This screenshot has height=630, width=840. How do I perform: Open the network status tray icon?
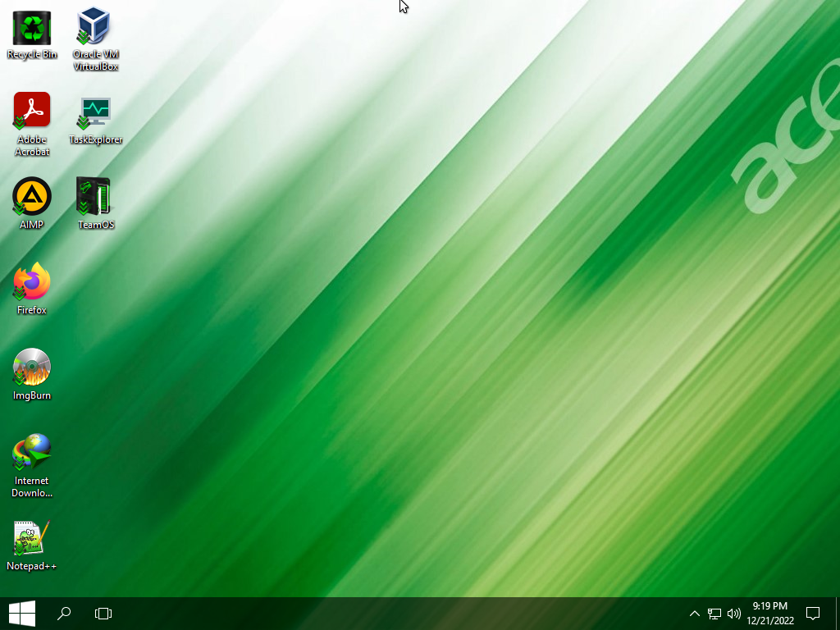pos(714,614)
